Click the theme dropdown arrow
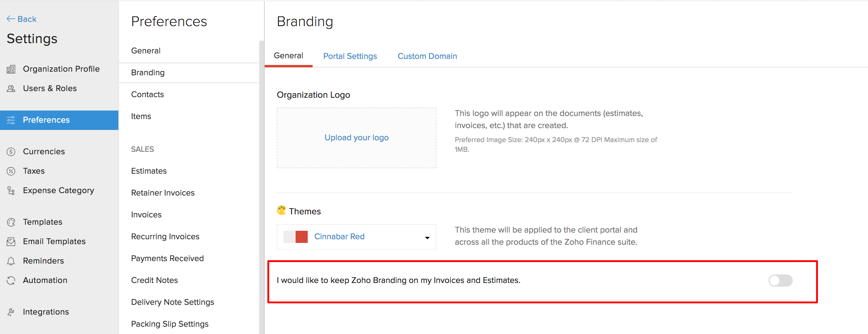The width and height of the screenshot is (868, 334). [427, 238]
